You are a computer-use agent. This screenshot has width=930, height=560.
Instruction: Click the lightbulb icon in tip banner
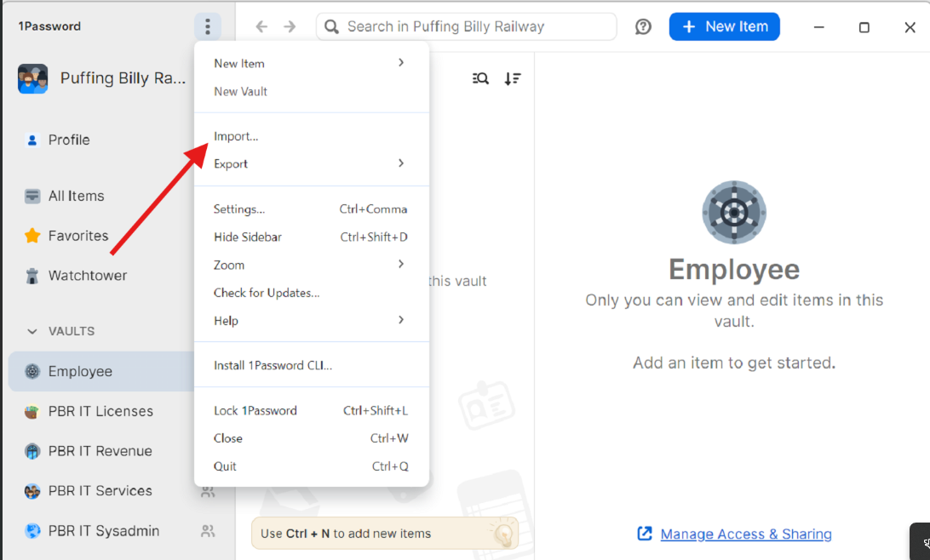(x=503, y=532)
